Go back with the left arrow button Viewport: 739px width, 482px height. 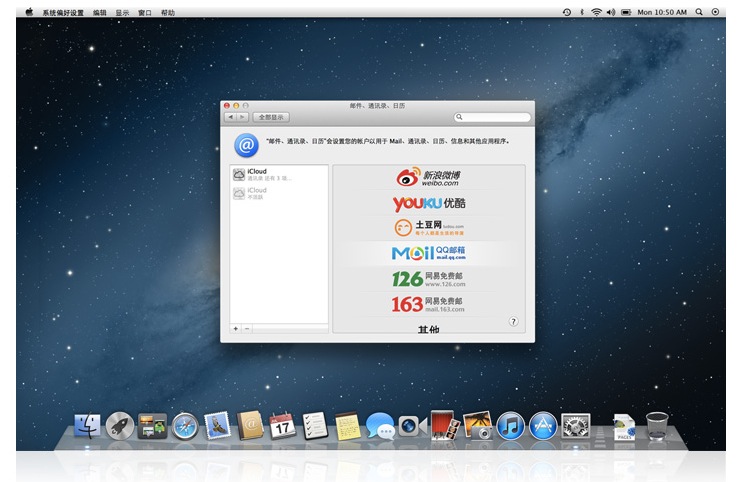(x=230, y=117)
